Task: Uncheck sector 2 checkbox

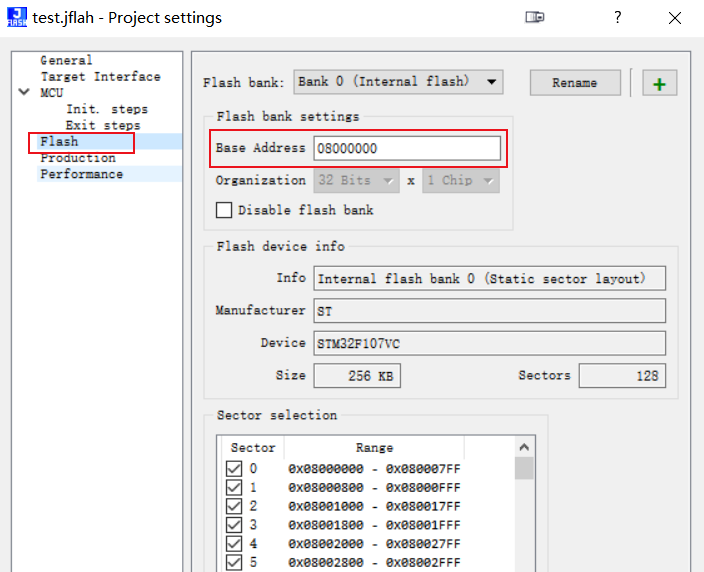Action: click(233, 506)
